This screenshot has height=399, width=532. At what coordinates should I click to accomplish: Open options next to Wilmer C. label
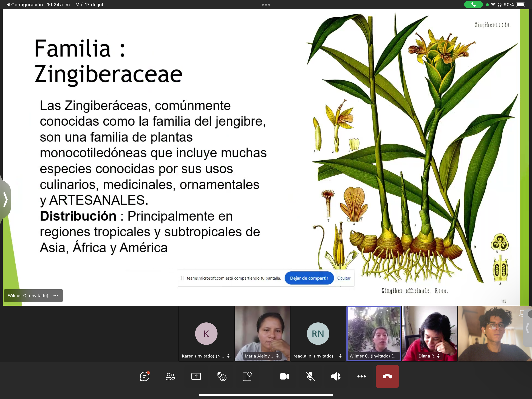(55, 296)
